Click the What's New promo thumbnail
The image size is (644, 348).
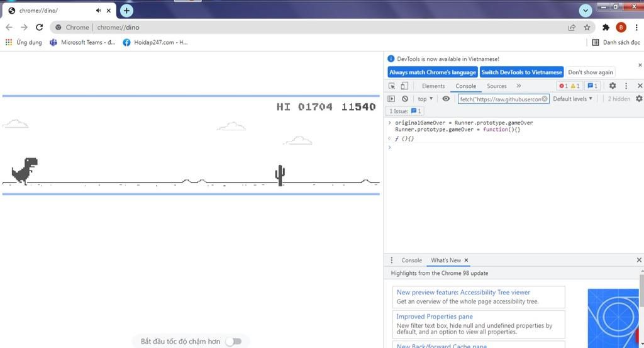pos(614,317)
